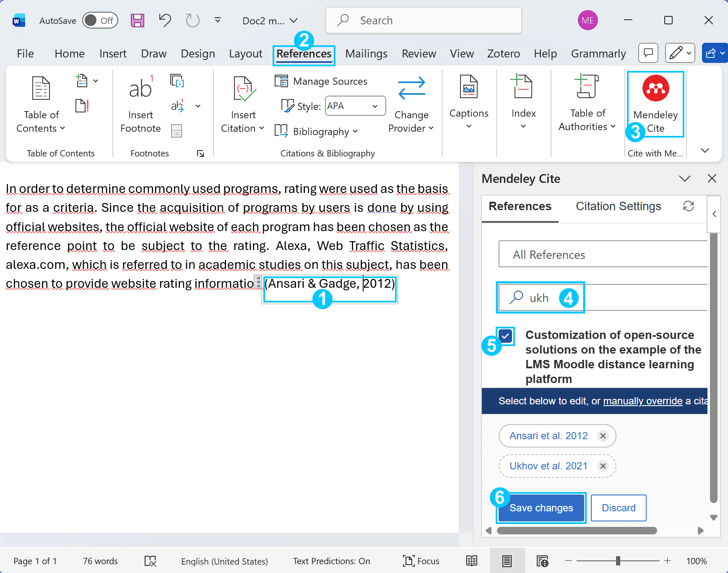Screen dimensions: 728x573
Task: Open the Footnotes dialog launcher
Action: tap(200, 154)
